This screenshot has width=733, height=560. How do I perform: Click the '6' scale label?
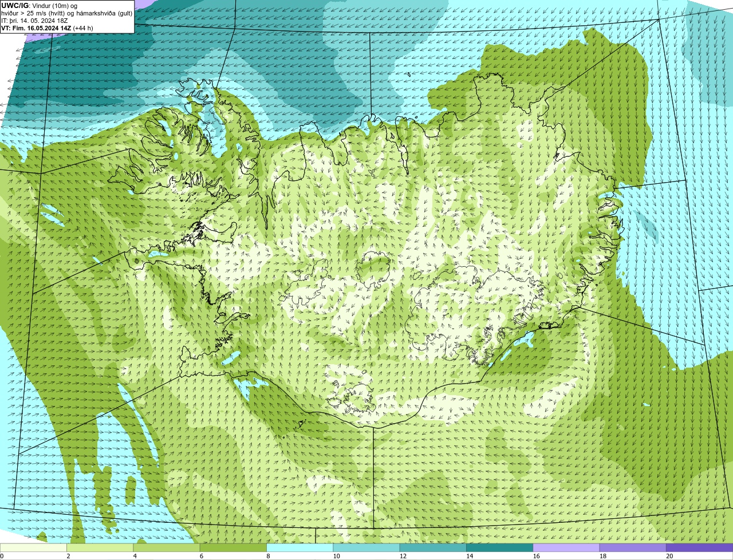click(x=201, y=556)
